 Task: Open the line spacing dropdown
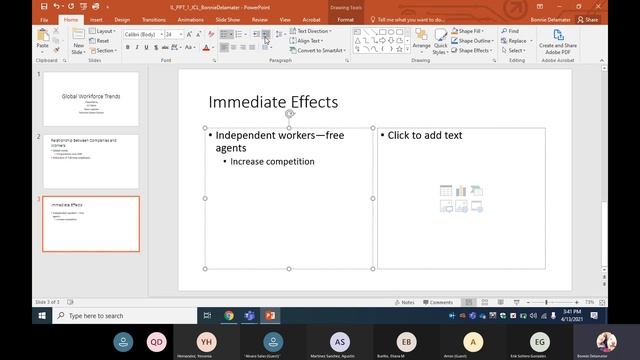pos(280,34)
